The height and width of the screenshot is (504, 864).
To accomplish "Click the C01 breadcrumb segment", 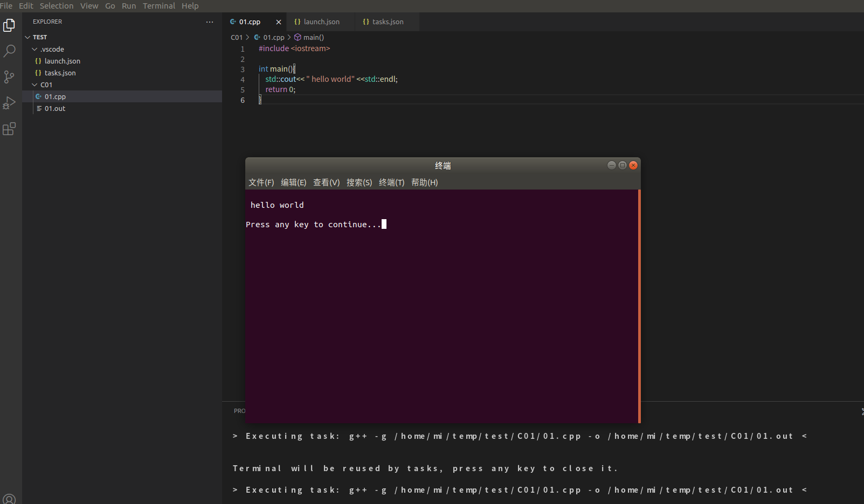I will click(x=237, y=37).
